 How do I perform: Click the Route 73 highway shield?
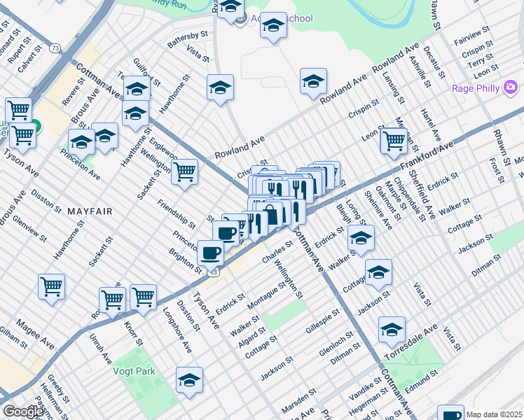click(55, 48)
